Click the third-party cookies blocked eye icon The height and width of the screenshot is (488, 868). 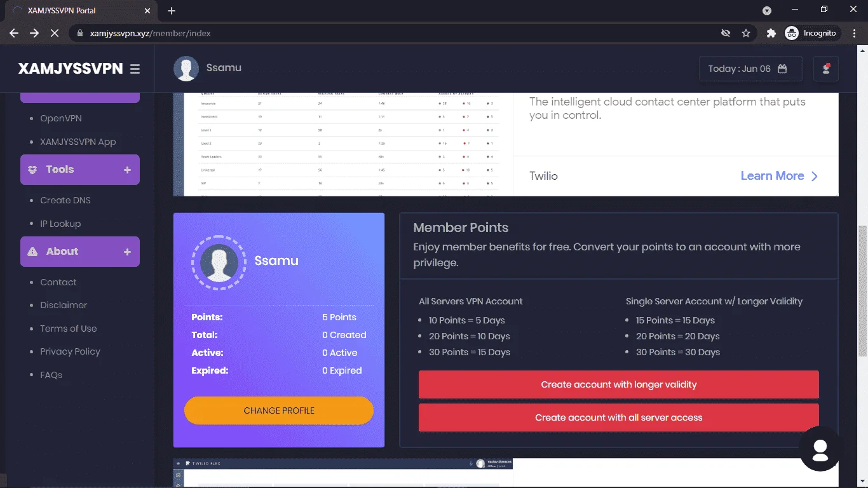(x=725, y=33)
